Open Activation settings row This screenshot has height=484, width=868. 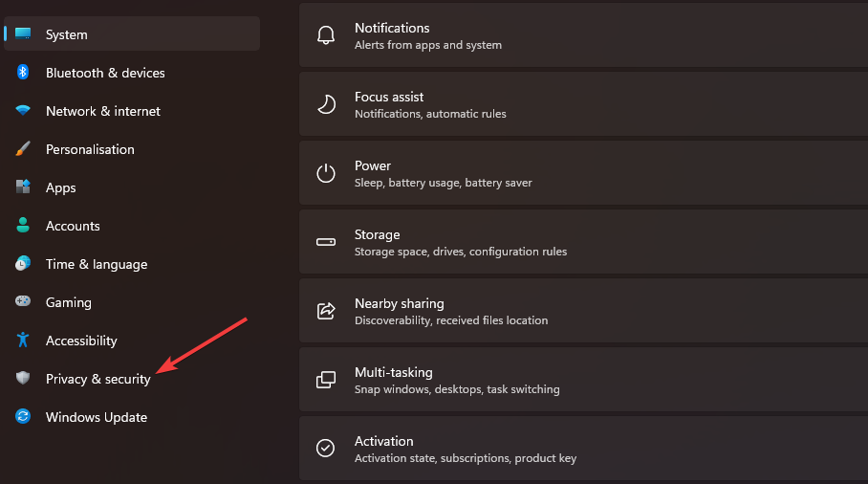[583, 449]
